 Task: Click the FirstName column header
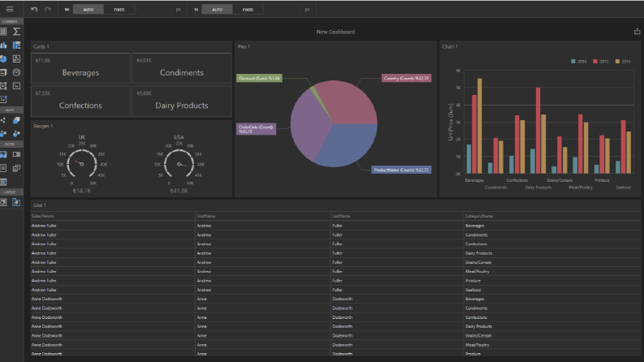click(x=263, y=216)
